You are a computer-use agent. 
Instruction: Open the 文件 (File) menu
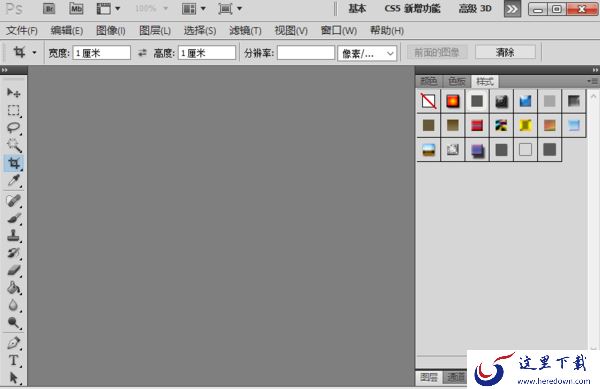point(22,31)
